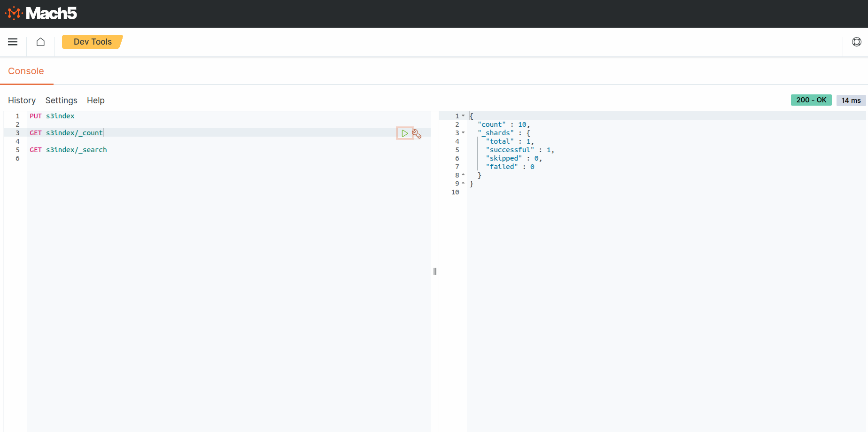The height and width of the screenshot is (432, 868).
Task: Open help via the life-ring icon top right
Action: [x=857, y=42]
